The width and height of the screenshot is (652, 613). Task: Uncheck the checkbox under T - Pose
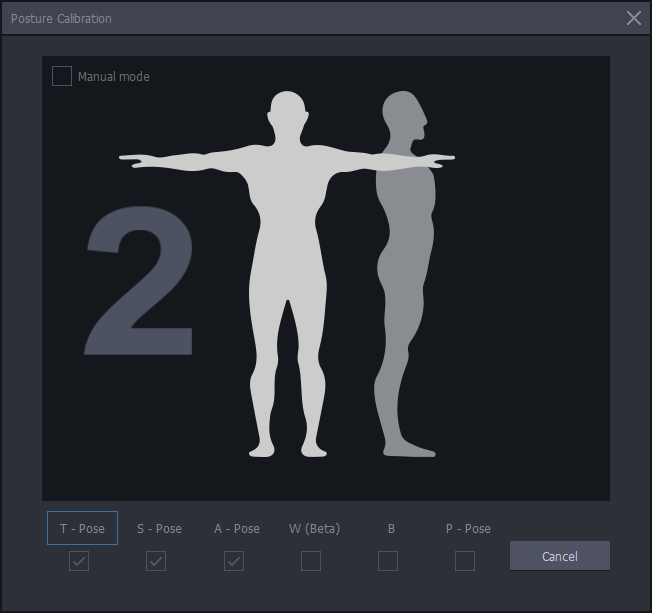(x=79, y=561)
